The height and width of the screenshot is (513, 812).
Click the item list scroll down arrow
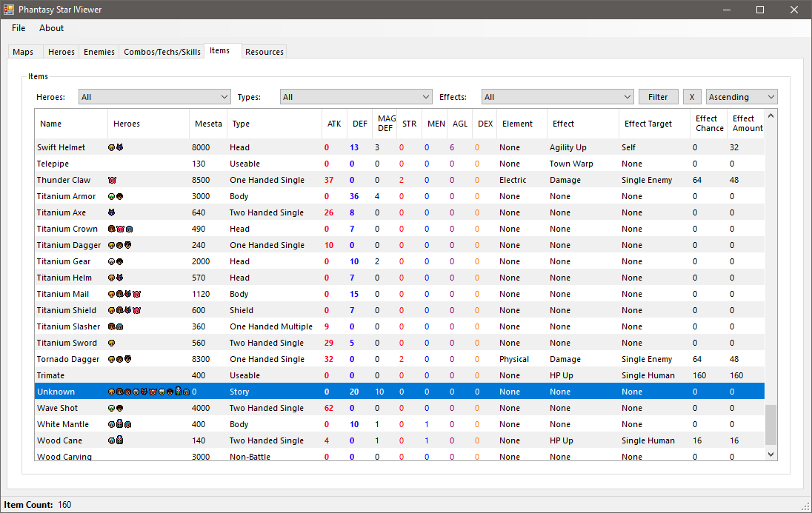pos(771,454)
